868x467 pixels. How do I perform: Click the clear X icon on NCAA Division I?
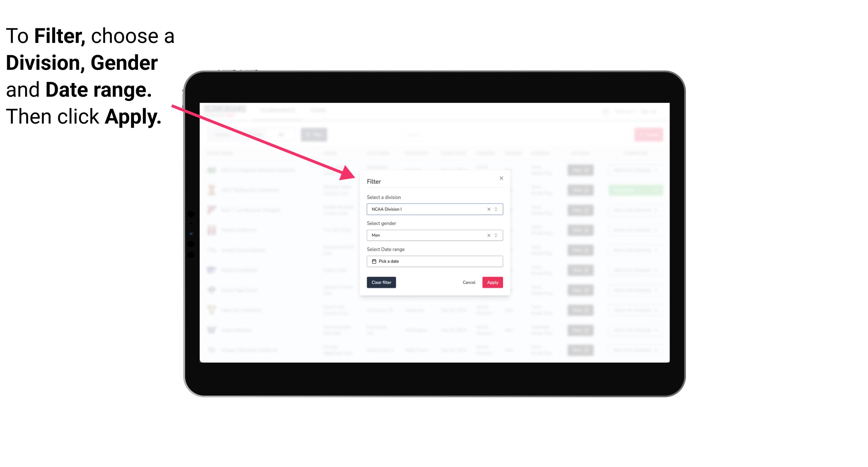tap(488, 209)
